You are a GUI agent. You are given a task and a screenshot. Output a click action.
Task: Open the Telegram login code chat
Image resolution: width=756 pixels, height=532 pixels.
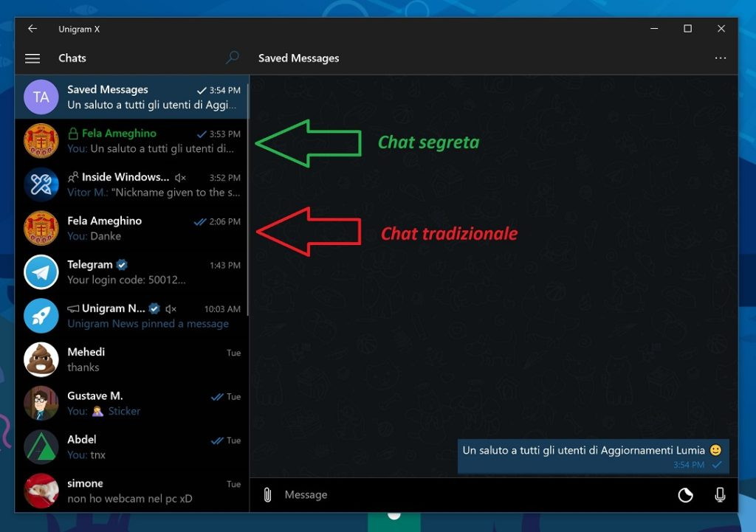131,272
